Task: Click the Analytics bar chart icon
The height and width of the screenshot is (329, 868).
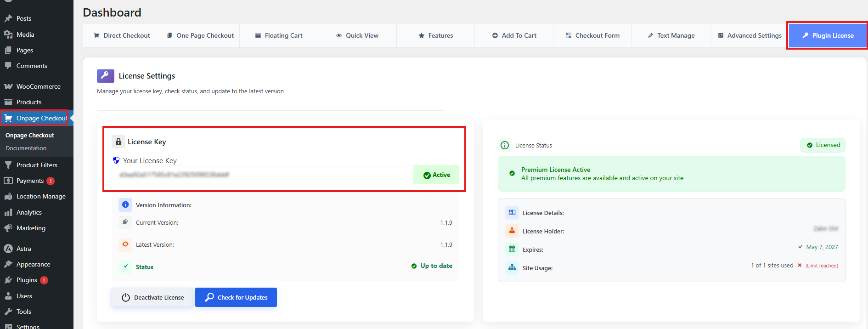Action: coord(8,212)
